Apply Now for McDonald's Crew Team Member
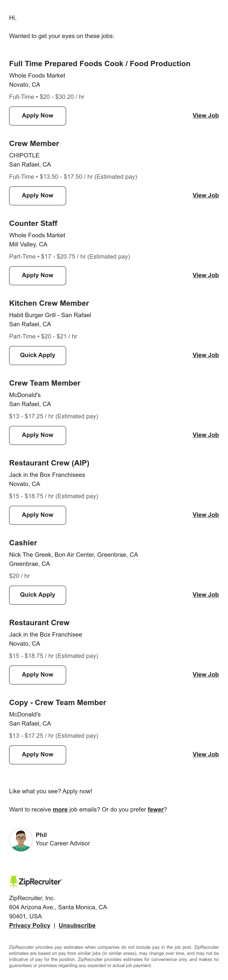 tap(38, 435)
